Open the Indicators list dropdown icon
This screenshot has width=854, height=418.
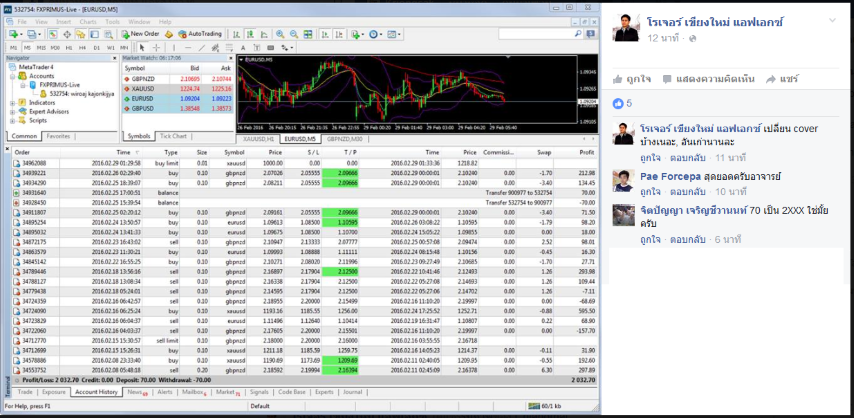coord(357,34)
